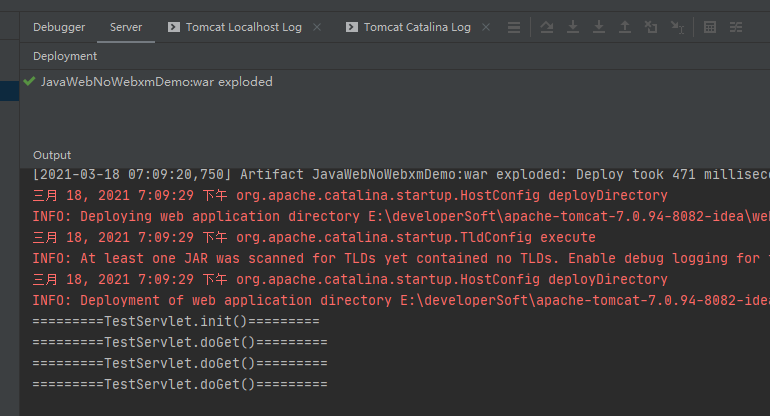
Task: Open the Tomcat Localhost Log tab
Action: 243,27
